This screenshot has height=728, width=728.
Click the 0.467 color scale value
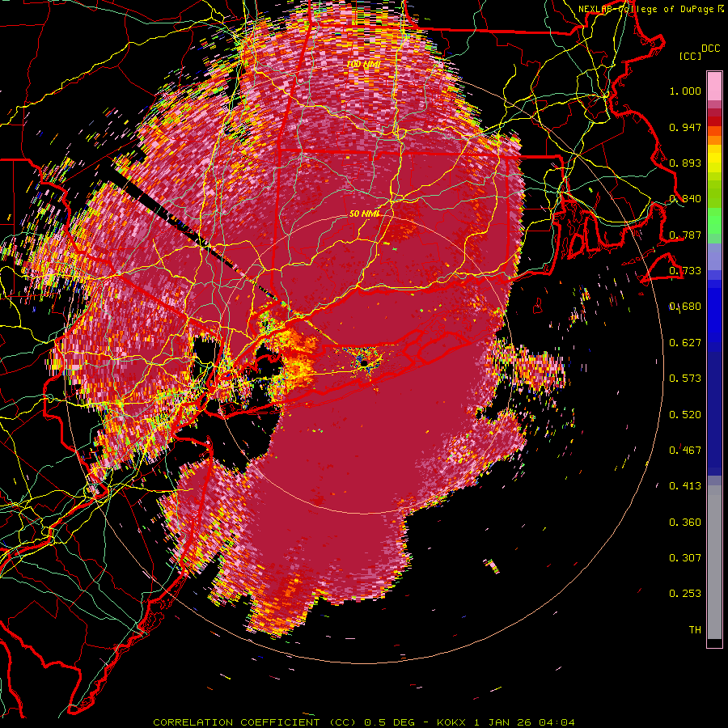tap(685, 451)
